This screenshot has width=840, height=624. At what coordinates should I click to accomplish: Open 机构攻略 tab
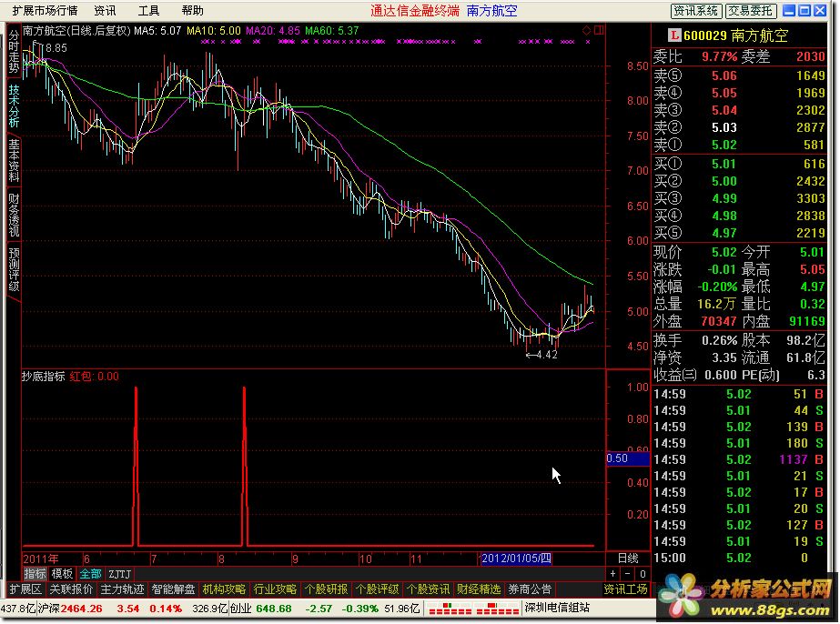(224, 589)
